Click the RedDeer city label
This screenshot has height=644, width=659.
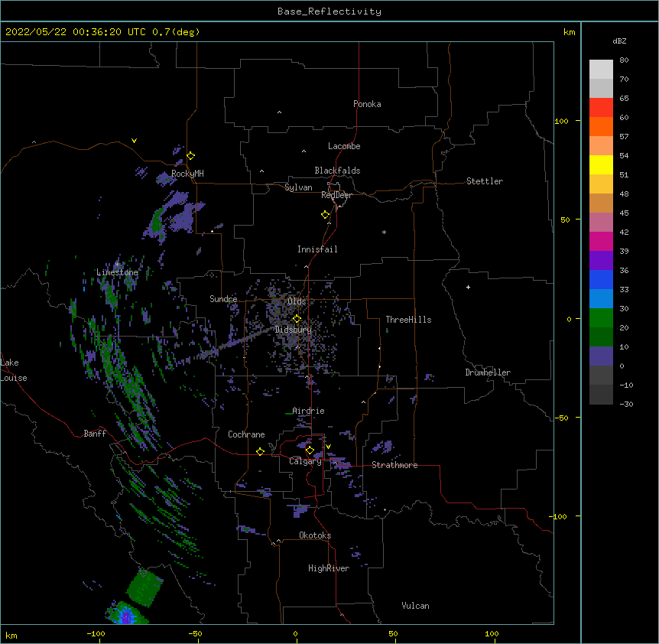coord(336,195)
